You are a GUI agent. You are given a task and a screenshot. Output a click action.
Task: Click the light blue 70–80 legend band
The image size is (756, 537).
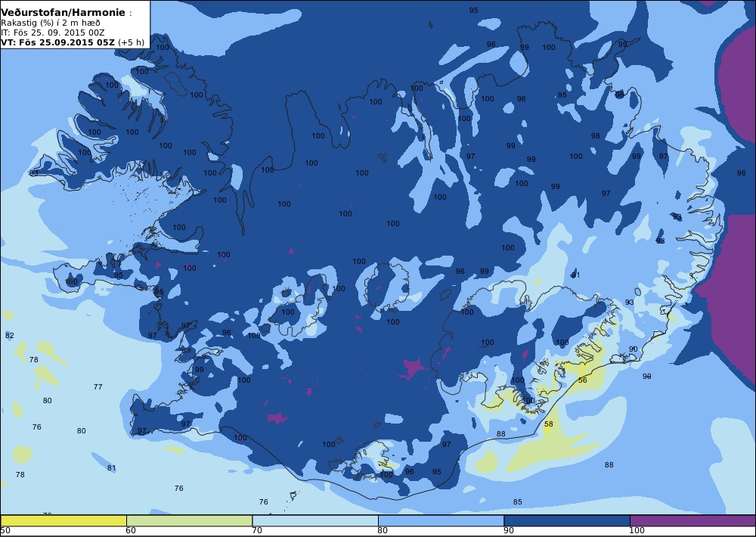click(x=315, y=520)
